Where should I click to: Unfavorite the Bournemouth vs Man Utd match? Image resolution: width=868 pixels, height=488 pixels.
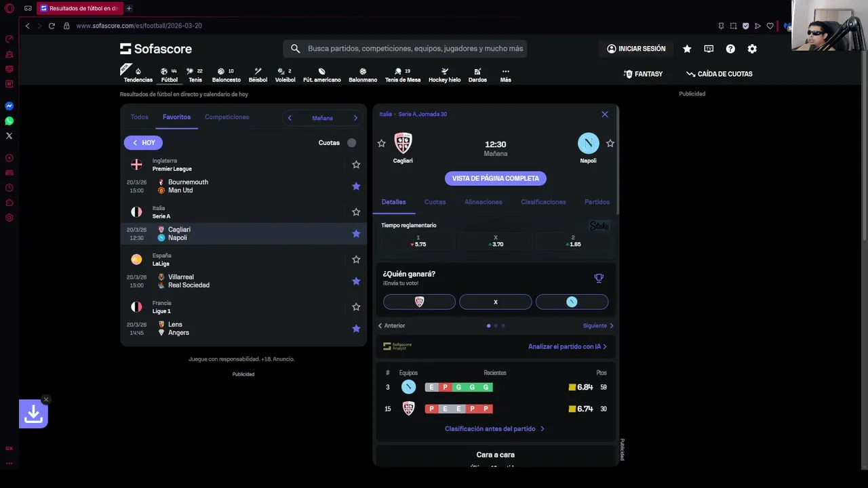click(356, 186)
